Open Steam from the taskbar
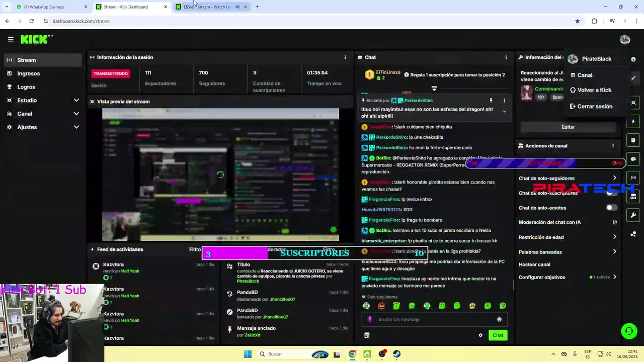The image size is (644, 362). [x=397, y=354]
